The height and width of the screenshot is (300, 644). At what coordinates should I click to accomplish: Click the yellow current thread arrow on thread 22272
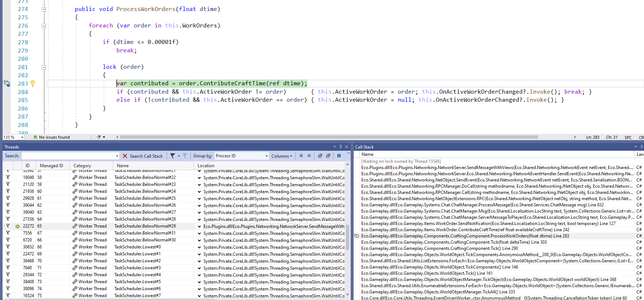tap(18, 226)
